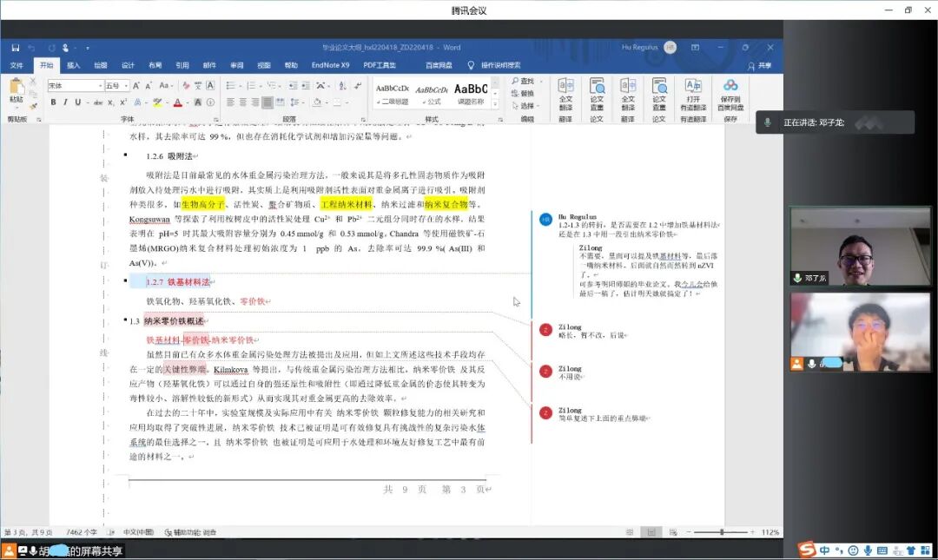Click the increase indent icon

coord(306,86)
